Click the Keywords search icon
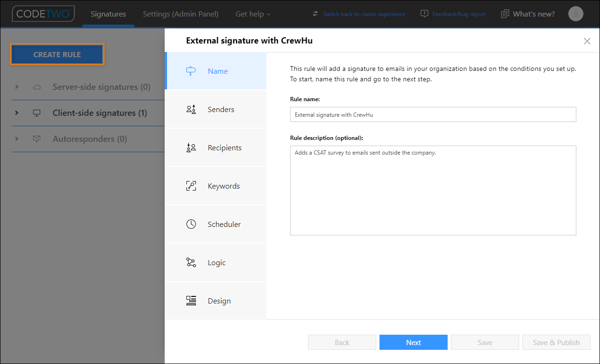 pyautogui.click(x=191, y=186)
